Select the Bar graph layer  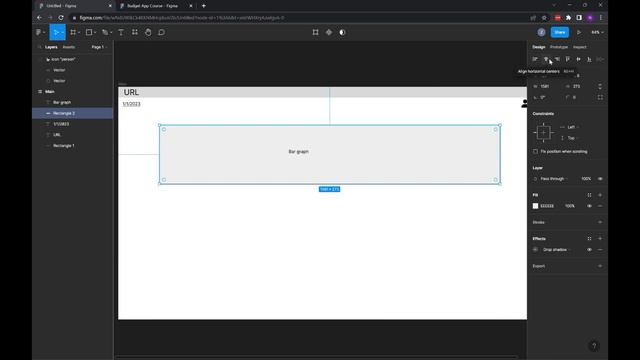pyautogui.click(x=73, y=102)
